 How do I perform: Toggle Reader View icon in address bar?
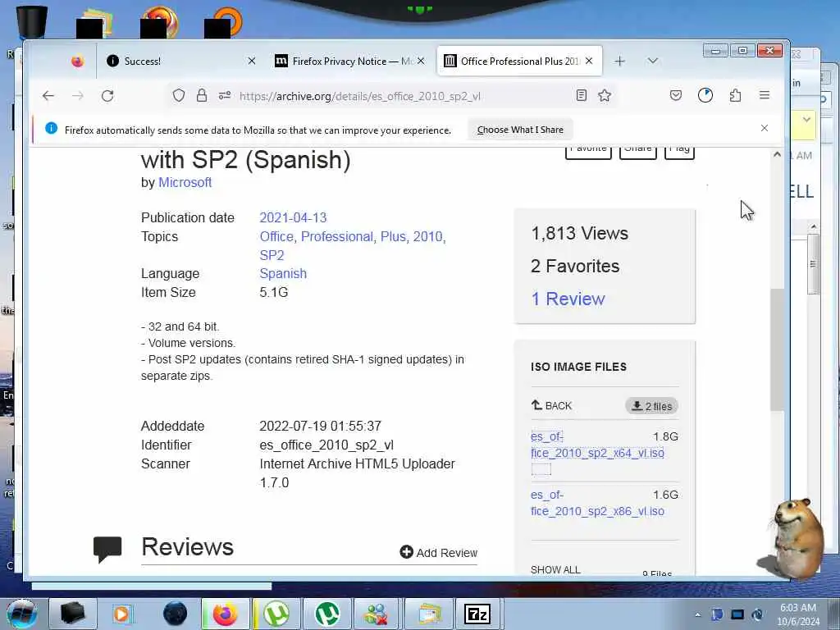pos(582,96)
